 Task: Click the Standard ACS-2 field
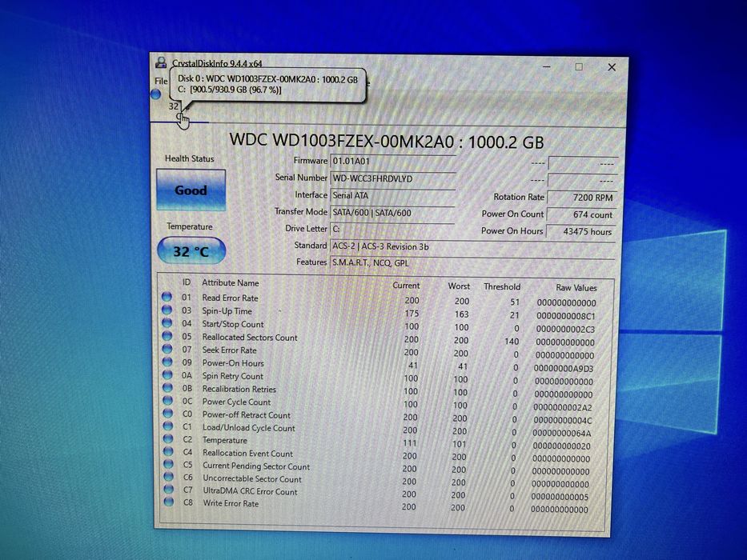click(472, 246)
